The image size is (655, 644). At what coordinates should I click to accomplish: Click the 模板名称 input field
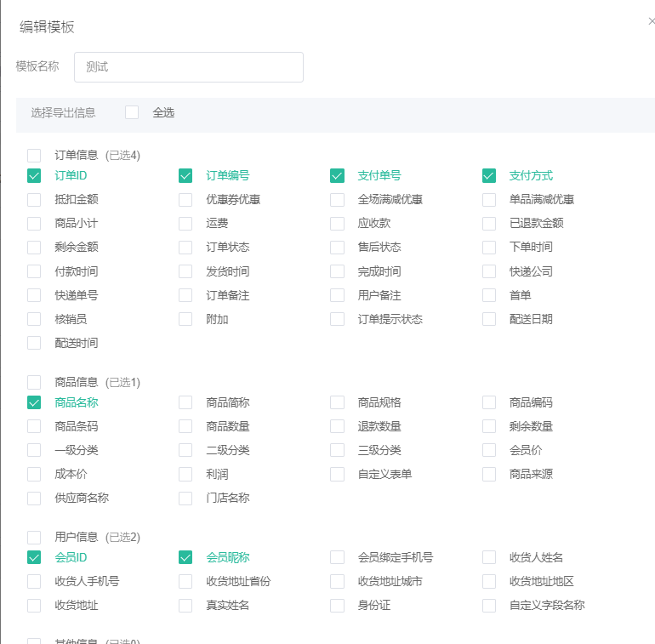(x=189, y=67)
